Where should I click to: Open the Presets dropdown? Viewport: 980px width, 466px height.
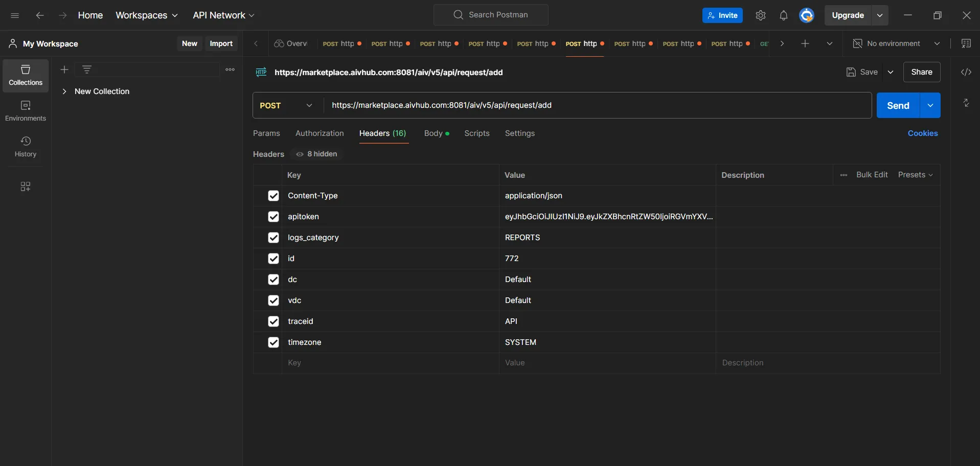(916, 175)
